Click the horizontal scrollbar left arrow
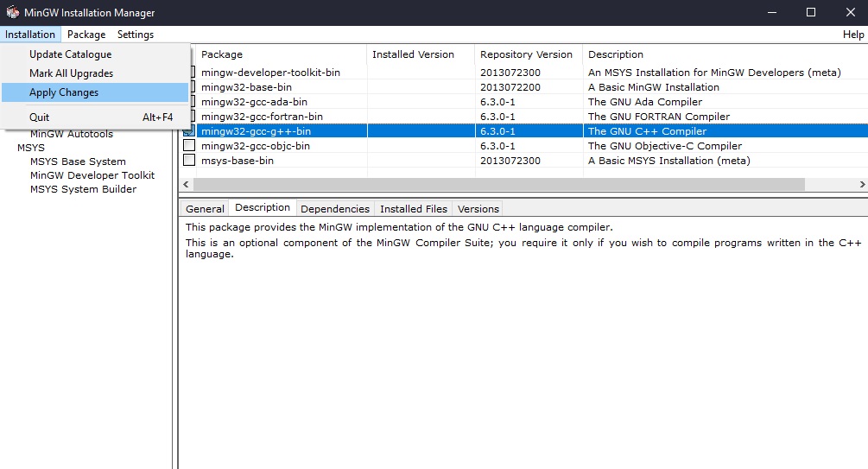868x469 pixels. click(186, 184)
